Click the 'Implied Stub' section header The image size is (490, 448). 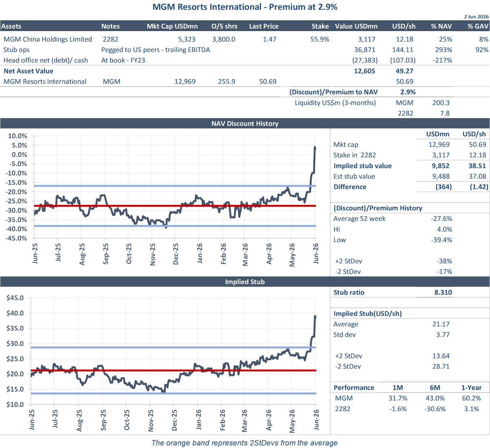(x=245, y=282)
